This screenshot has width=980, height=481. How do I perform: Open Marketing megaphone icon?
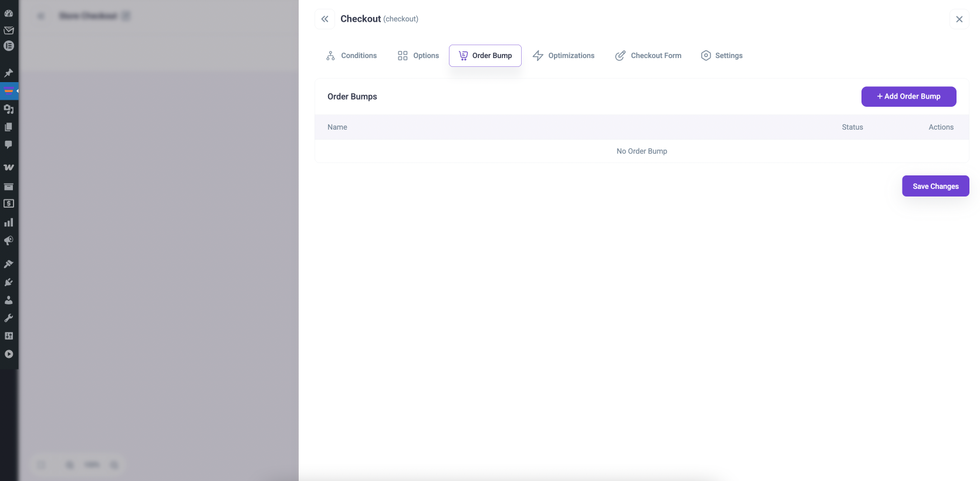click(x=9, y=240)
